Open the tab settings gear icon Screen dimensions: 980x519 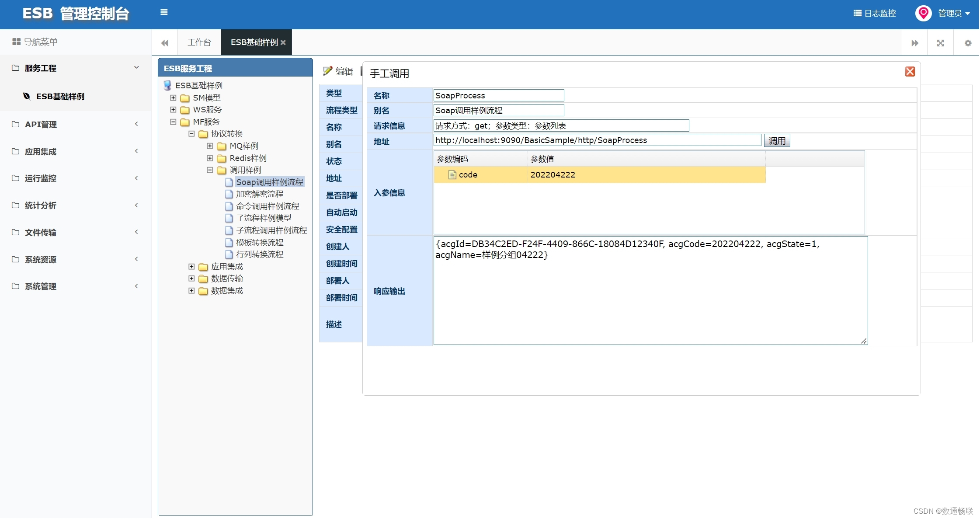click(968, 43)
